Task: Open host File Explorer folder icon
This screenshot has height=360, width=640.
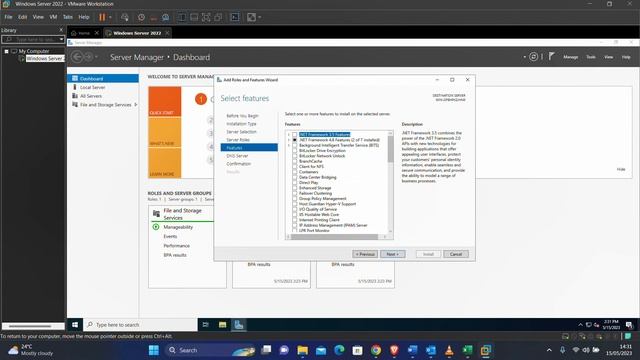Action: (x=302, y=350)
